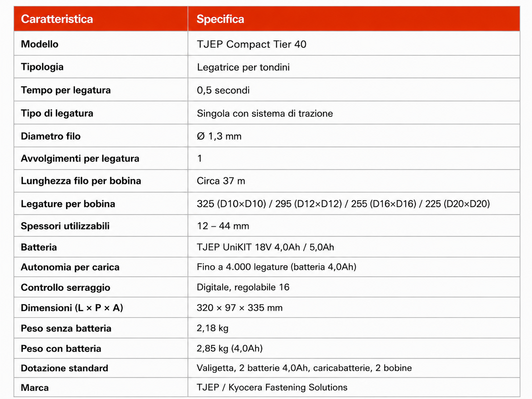Click Singola con sistema di trazione
Viewport: 532px width, 399px height.
click(265, 113)
